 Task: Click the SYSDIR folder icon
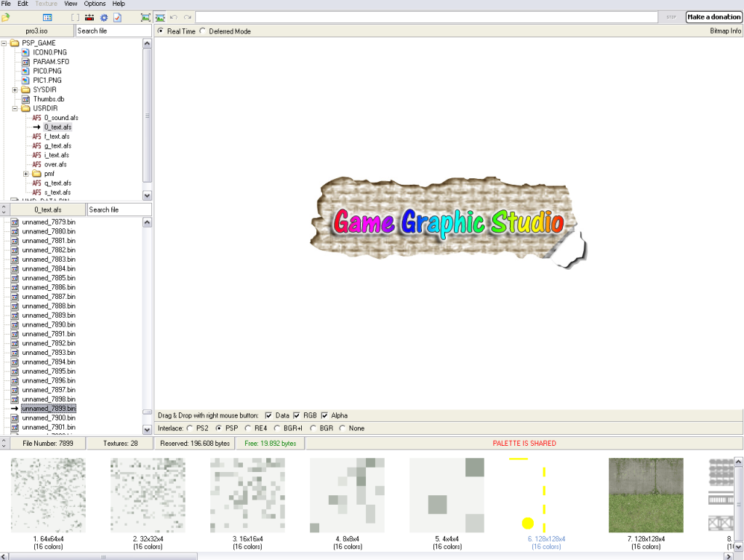point(25,89)
